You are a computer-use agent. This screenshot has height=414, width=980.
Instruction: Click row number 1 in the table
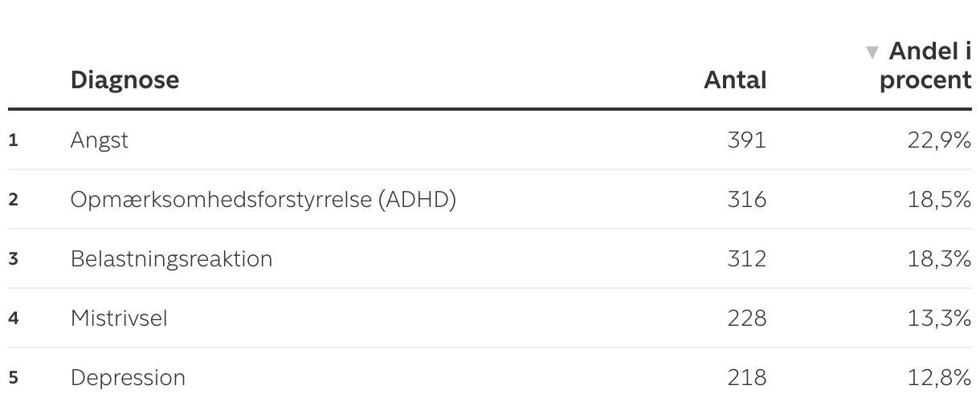[13, 140]
